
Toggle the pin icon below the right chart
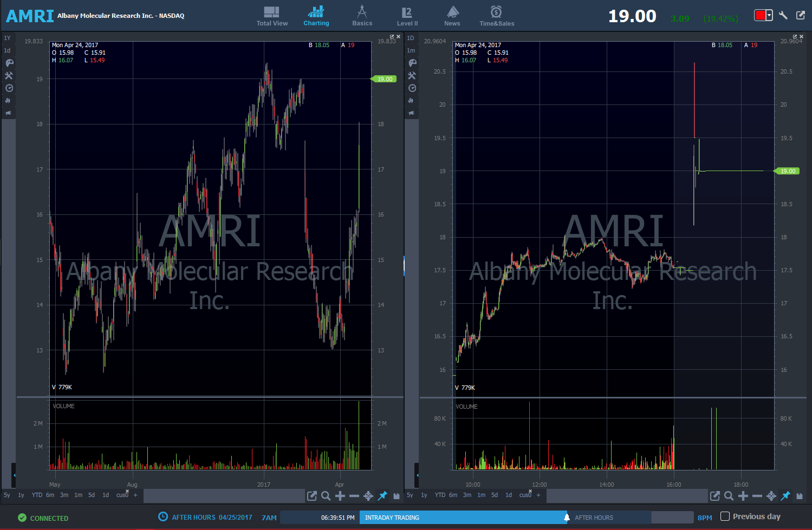point(785,496)
